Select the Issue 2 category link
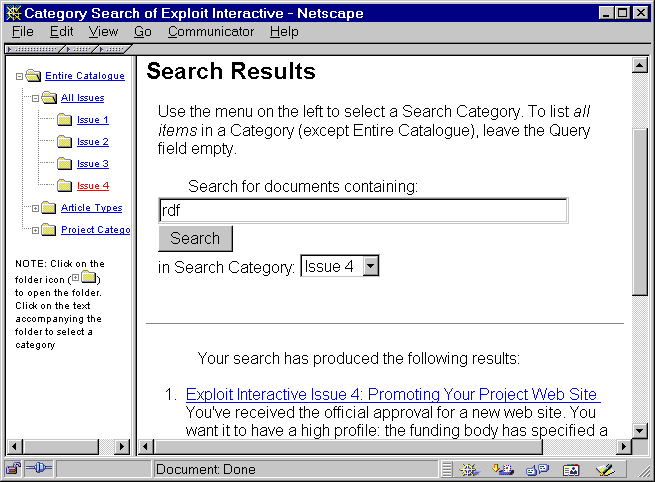655x482 pixels. tap(93, 142)
